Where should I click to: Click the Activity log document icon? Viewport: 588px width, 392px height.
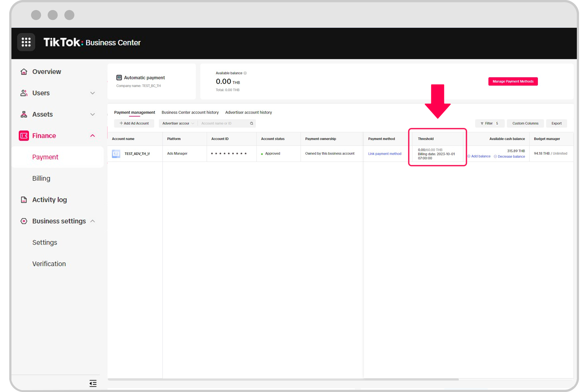click(24, 200)
